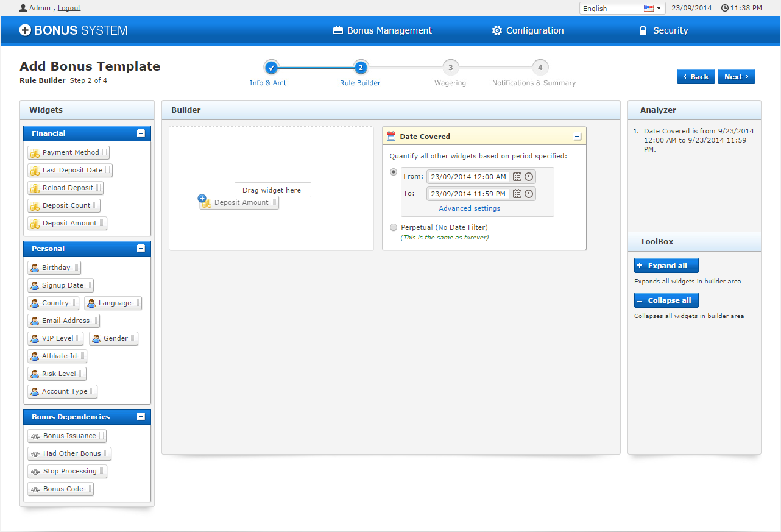Open time picker for From date
The width and height of the screenshot is (781, 532).
pyautogui.click(x=529, y=177)
